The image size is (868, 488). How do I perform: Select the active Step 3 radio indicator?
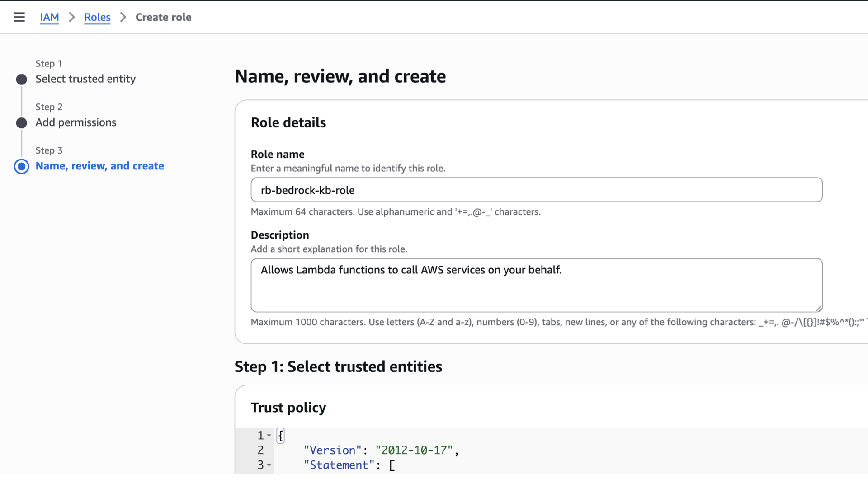21,166
